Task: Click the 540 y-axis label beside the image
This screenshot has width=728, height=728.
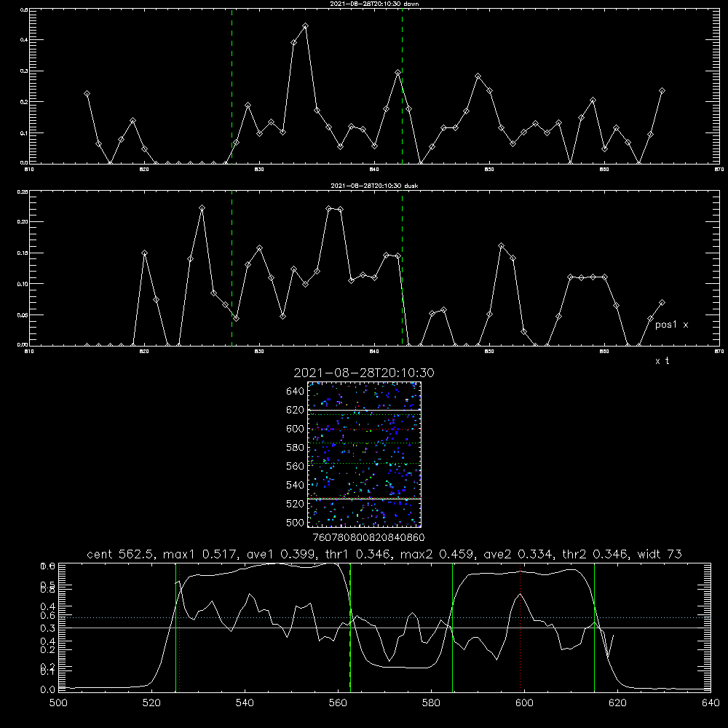Action: [x=296, y=485]
